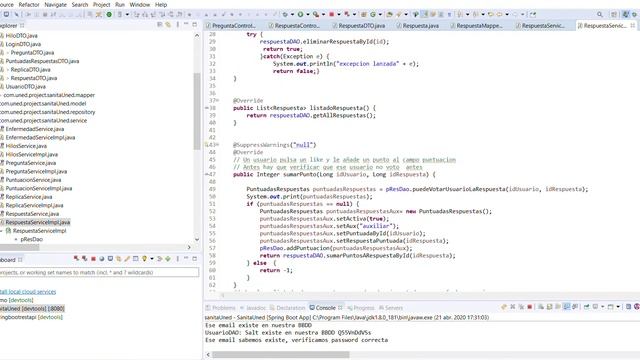This screenshot has width=640, height=360.
Task: Open the Navigate menu
Action: [x=55, y=4]
